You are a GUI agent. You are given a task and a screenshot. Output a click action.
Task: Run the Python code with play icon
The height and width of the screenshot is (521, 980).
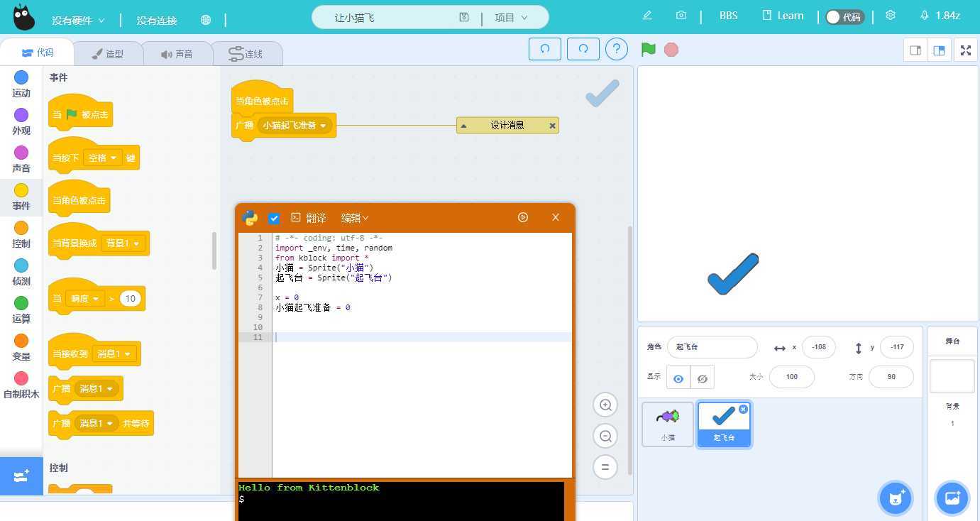[523, 217]
